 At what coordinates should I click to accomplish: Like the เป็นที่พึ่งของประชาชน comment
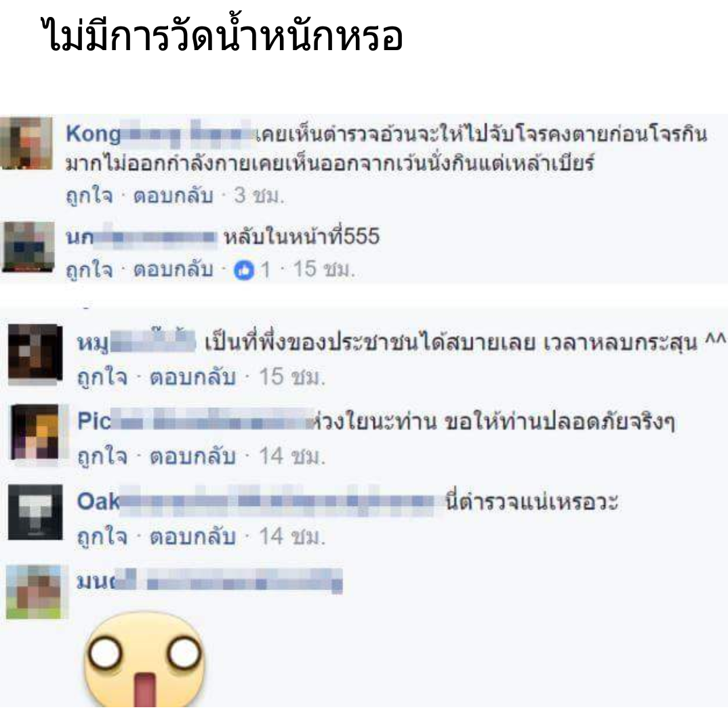coord(102,377)
